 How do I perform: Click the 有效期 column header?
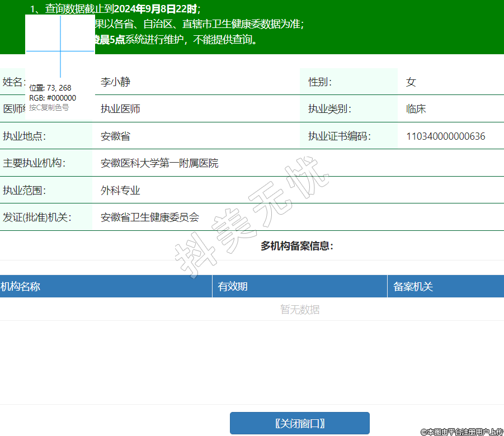coord(233,287)
